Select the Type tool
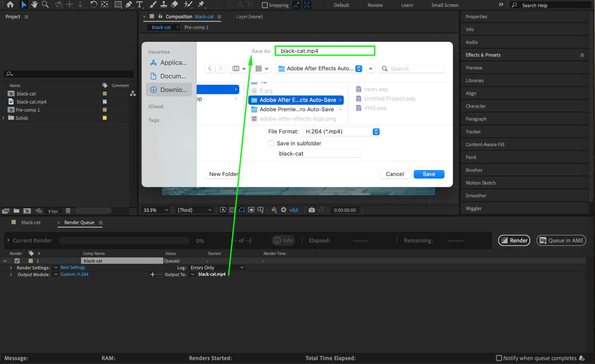The height and width of the screenshot is (364, 595). (139, 4)
